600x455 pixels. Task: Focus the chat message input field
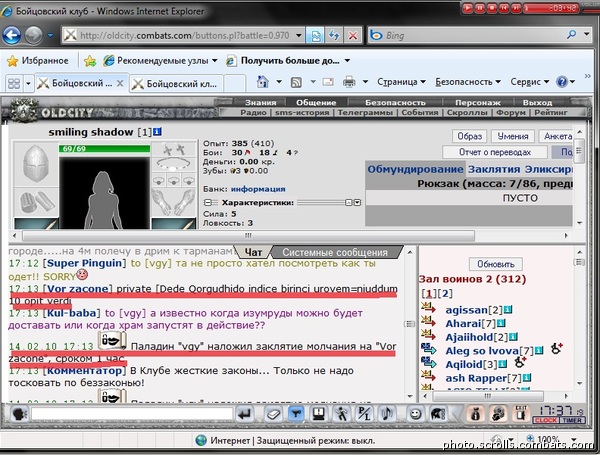click(132, 414)
